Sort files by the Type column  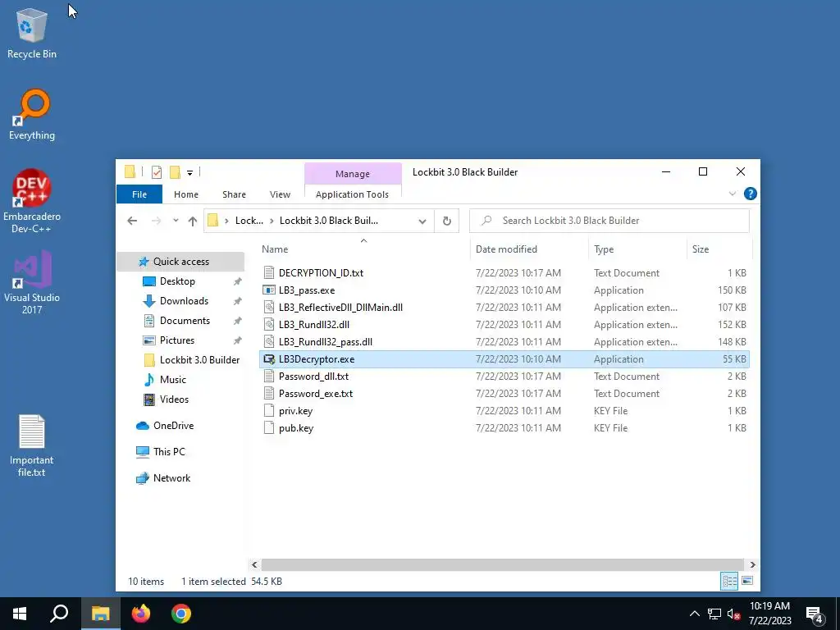(x=637, y=249)
